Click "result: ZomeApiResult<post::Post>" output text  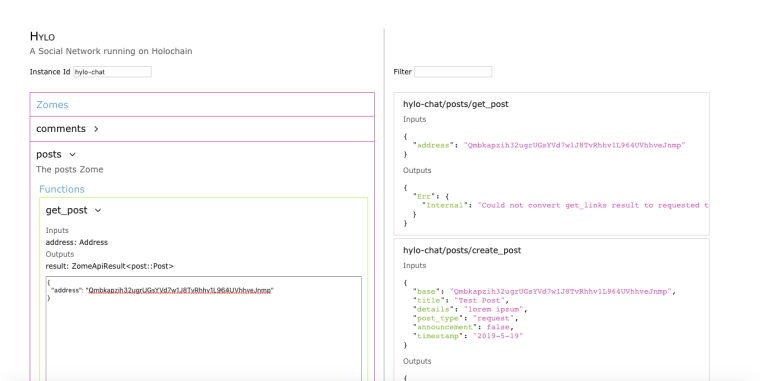pyautogui.click(x=110, y=266)
